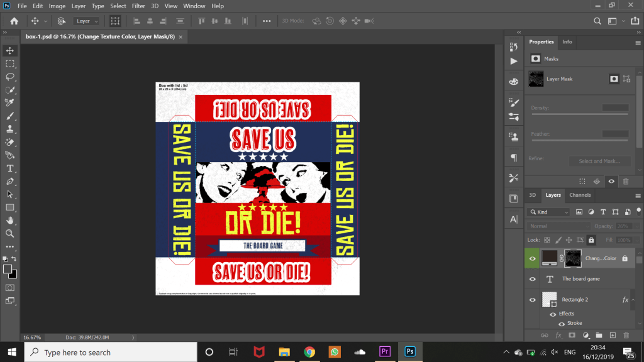The width and height of the screenshot is (644, 362).
Task: Open Premiere Pro from the taskbar
Action: pyautogui.click(x=385, y=352)
